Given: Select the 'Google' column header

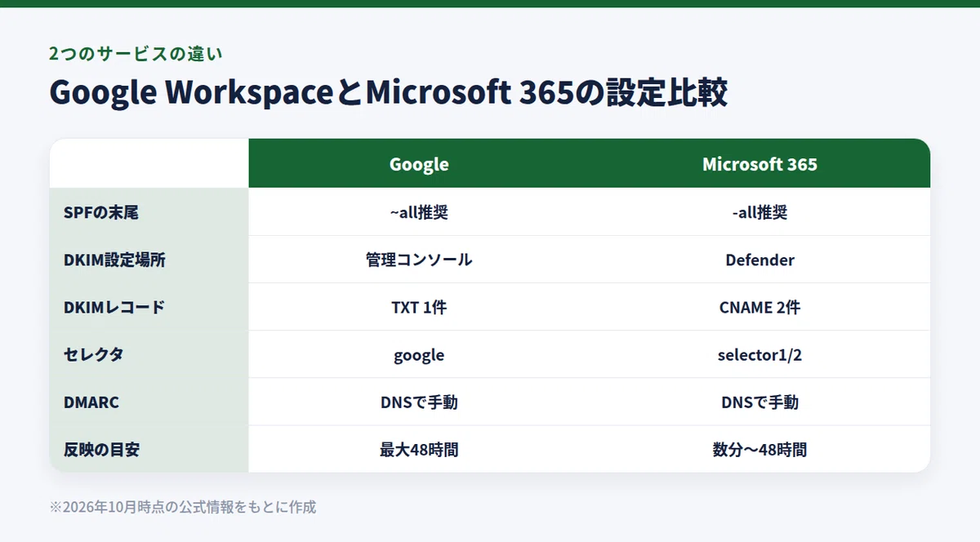Looking at the screenshot, I should click(x=419, y=164).
